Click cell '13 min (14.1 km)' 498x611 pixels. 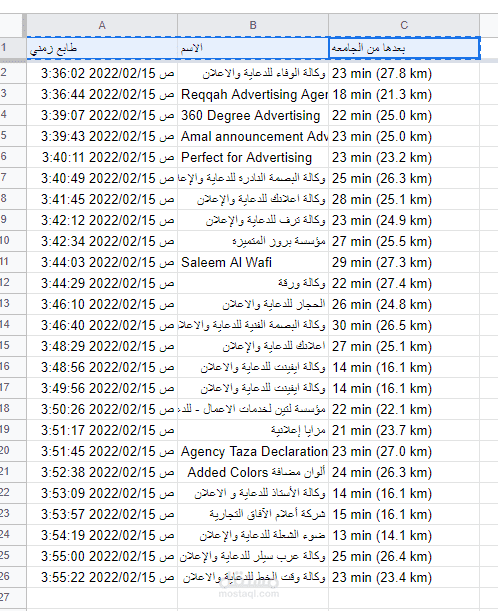pyautogui.click(x=404, y=535)
